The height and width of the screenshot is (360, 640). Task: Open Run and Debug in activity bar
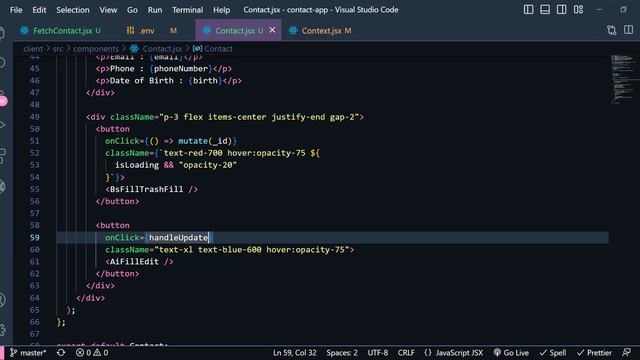tap(2, 124)
